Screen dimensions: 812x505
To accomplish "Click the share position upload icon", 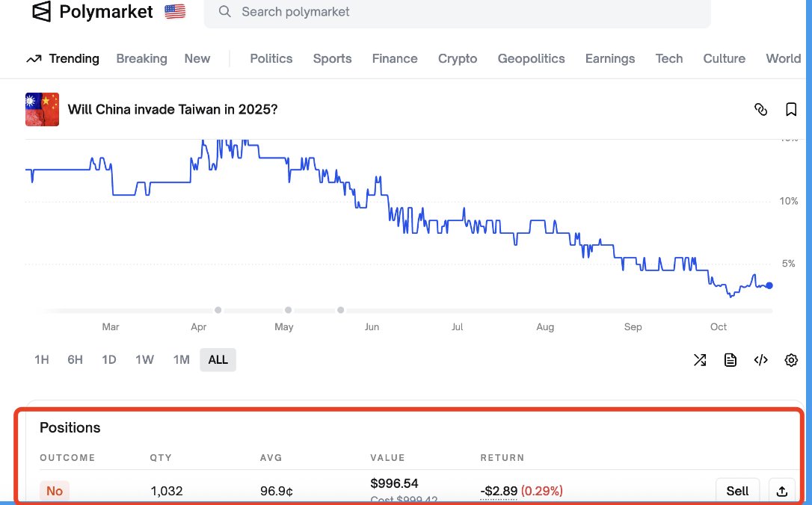I will (782, 491).
